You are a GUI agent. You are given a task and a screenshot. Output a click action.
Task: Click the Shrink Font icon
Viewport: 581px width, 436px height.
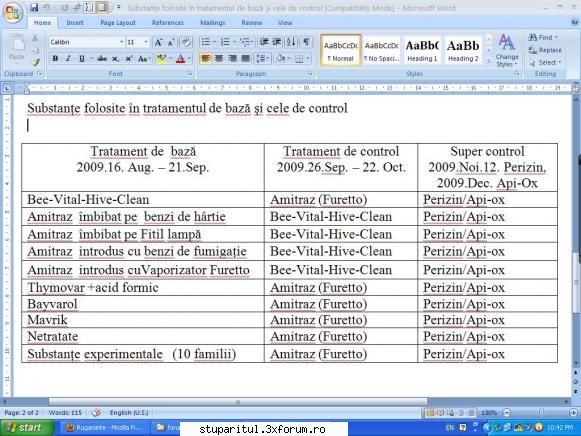pyautogui.click(x=171, y=42)
